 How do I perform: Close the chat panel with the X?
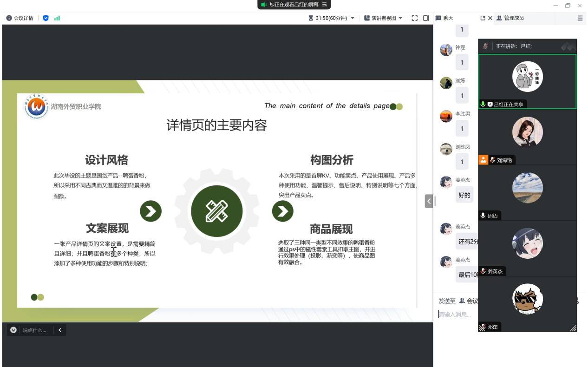[x=490, y=18]
